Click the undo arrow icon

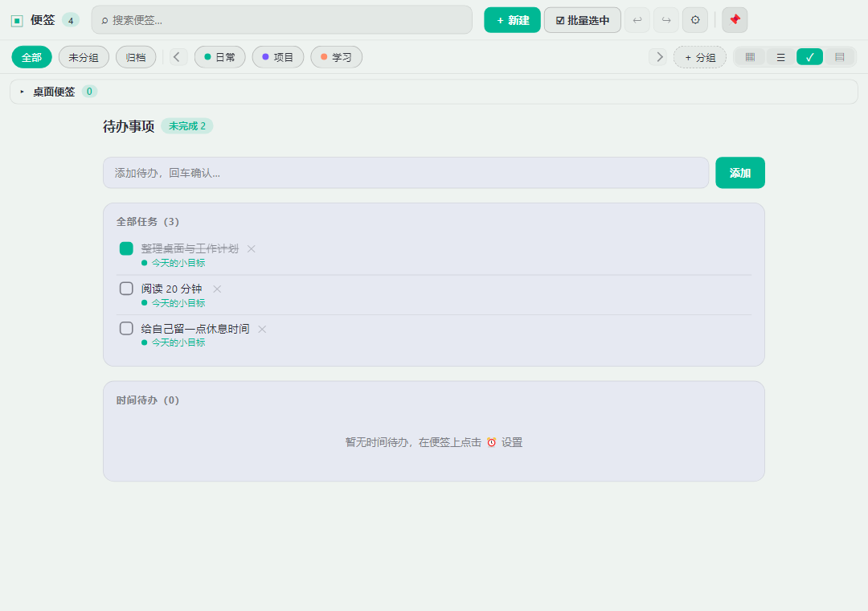point(637,20)
